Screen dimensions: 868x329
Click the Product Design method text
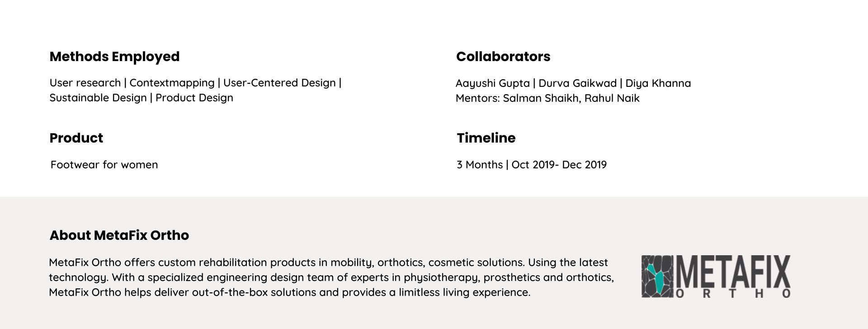coord(194,98)
